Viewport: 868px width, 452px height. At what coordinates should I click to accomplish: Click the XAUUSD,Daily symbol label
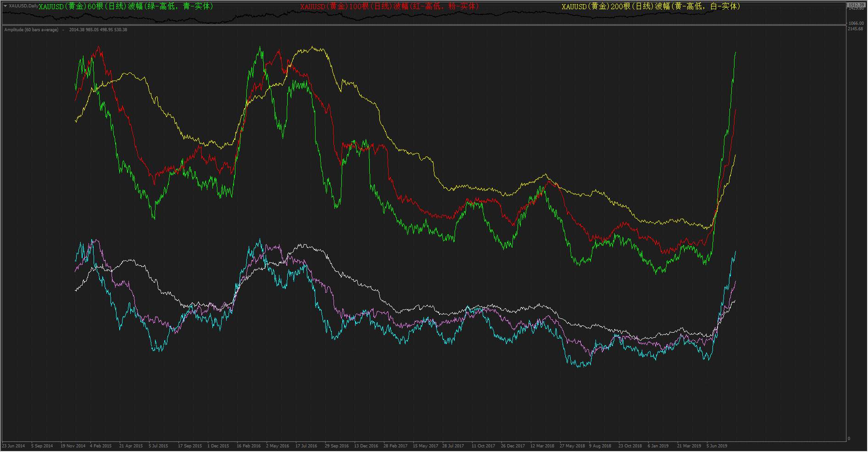pyautogui.click(x=23, y=6)
